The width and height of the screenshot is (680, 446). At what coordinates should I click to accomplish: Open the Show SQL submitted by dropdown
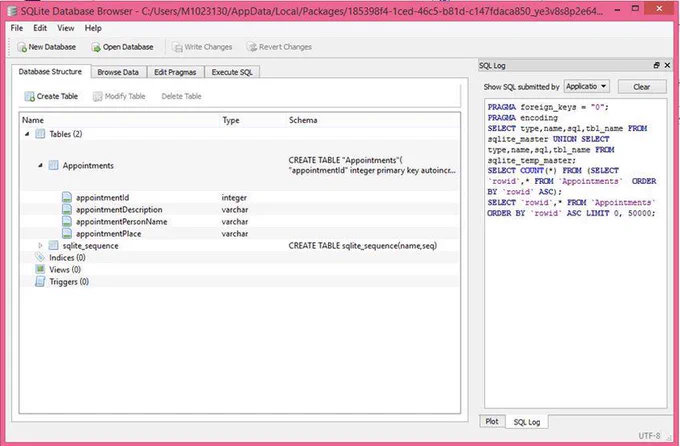coord(586,86)
